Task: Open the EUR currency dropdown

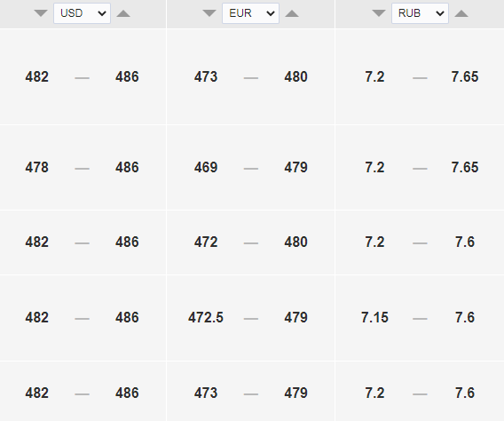Action: click(x=251, y=13)
